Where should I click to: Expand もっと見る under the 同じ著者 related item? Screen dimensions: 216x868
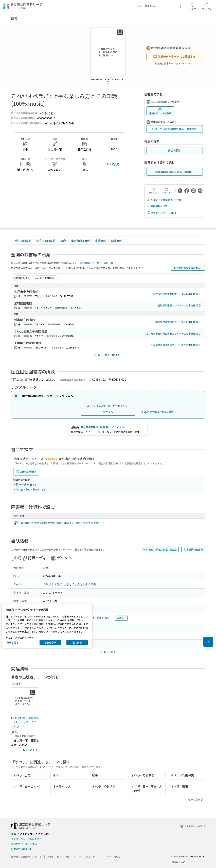click(30, 750)
